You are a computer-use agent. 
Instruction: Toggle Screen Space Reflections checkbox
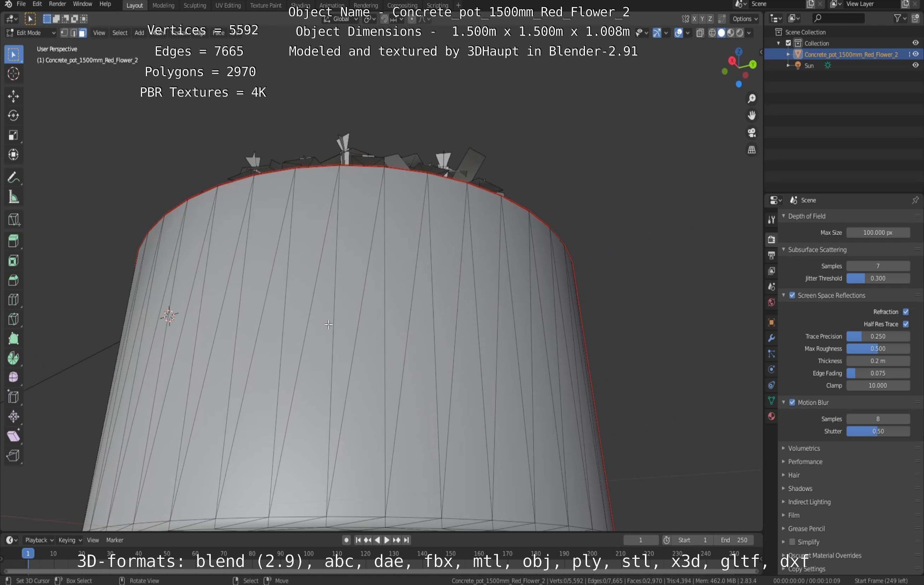click(x=792, y=296)
